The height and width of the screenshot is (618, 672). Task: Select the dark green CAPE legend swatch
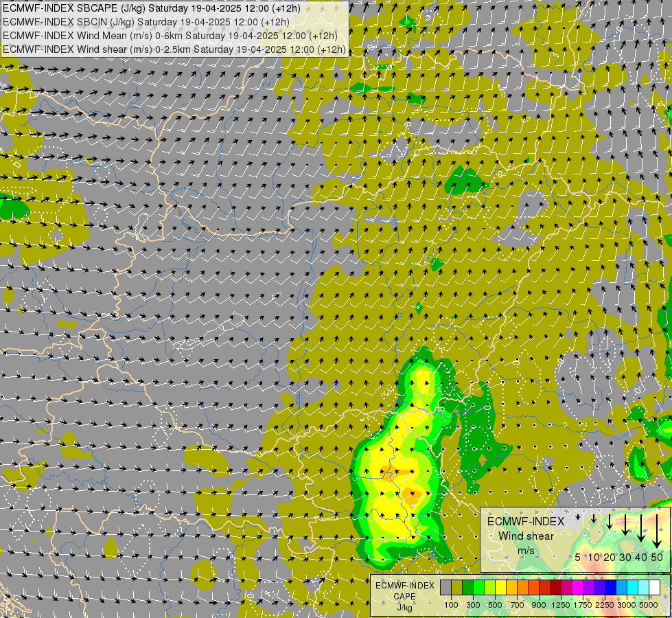coord(468,588)
